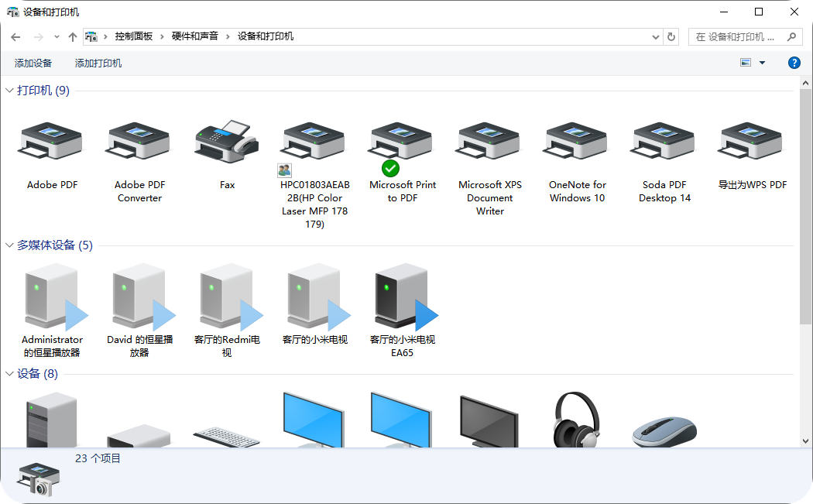Select the Adobe PDF Converter printer

[x=139, y=141]
